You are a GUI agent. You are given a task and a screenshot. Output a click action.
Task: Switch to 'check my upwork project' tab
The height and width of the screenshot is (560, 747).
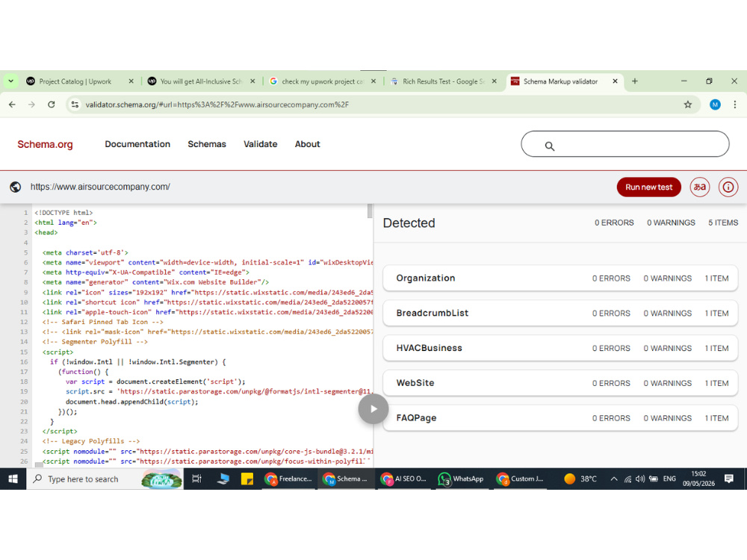[x=323, y=81]
